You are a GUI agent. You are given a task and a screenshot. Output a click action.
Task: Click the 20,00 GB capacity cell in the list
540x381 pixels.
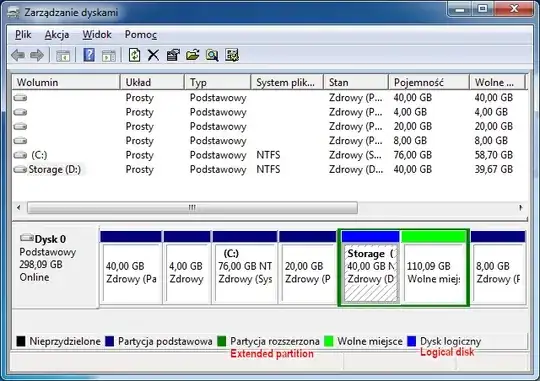[x=413, y=126]
